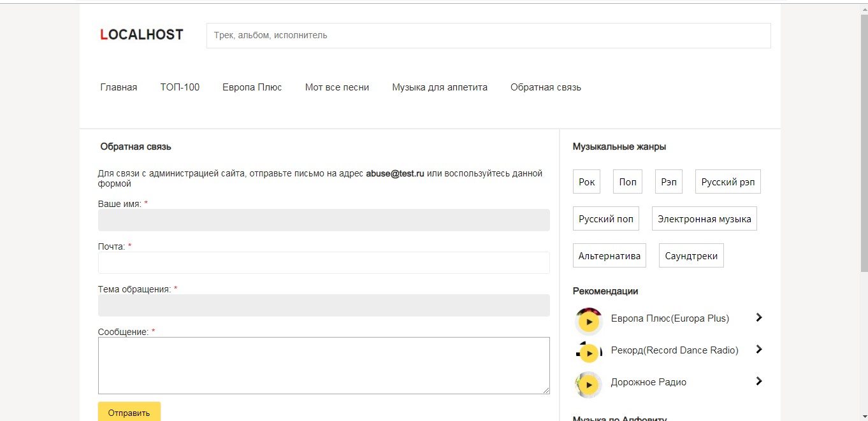Click the chevron next to Дорожное Радио
The image size is (868, 421).
pos(758,381)
